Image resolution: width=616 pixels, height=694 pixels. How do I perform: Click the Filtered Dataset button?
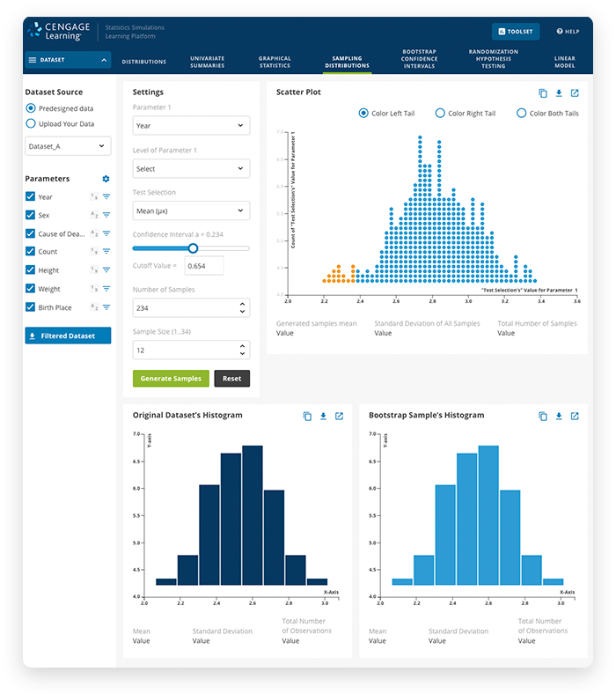pos(68,336)
